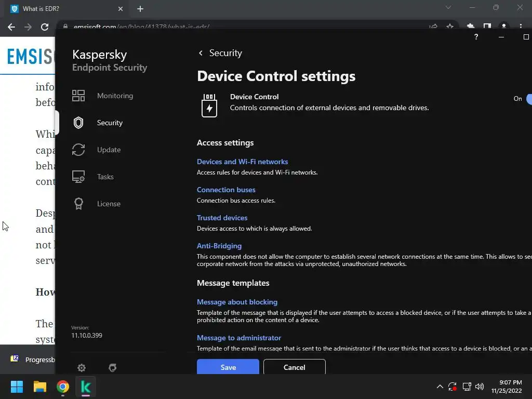Open Chrome tab search dropdown
Viewport: 532px width, 399px height.
[448, 7]
